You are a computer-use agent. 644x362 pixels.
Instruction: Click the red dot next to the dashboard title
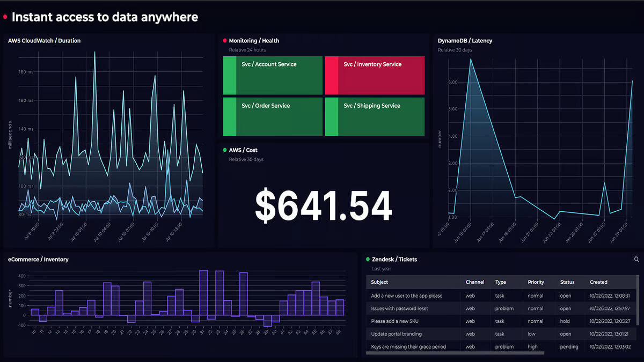5,17
